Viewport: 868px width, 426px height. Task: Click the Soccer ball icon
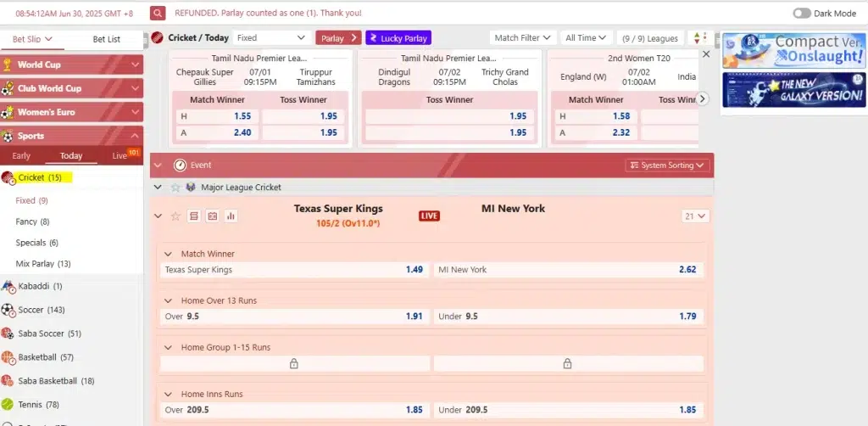click(7, 310)
